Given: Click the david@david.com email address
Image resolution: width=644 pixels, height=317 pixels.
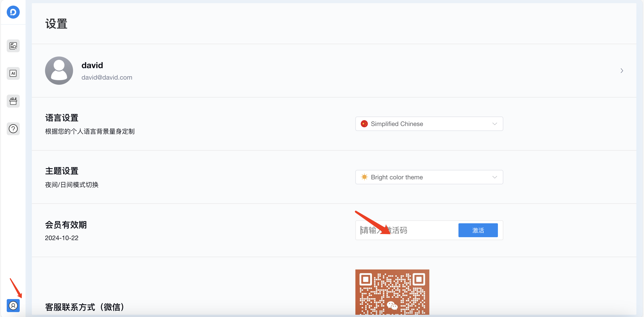Looking at the screenshot, I should (x=107, y=77).
